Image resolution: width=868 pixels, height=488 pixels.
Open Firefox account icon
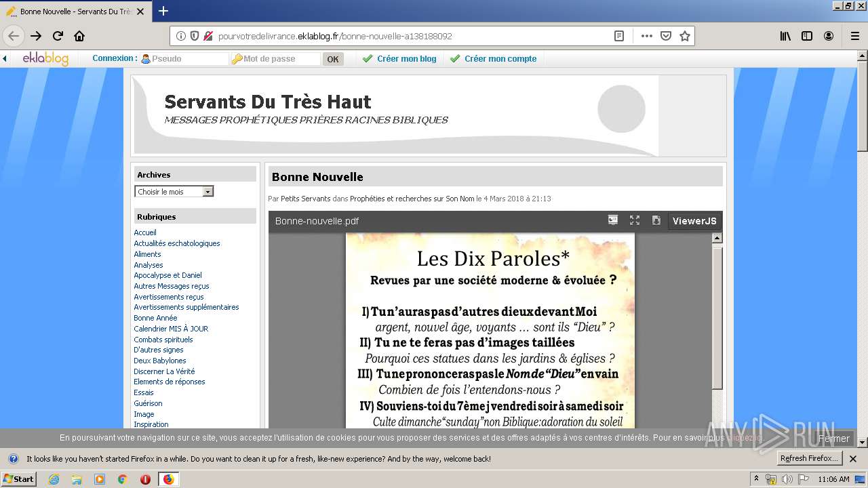829,36
